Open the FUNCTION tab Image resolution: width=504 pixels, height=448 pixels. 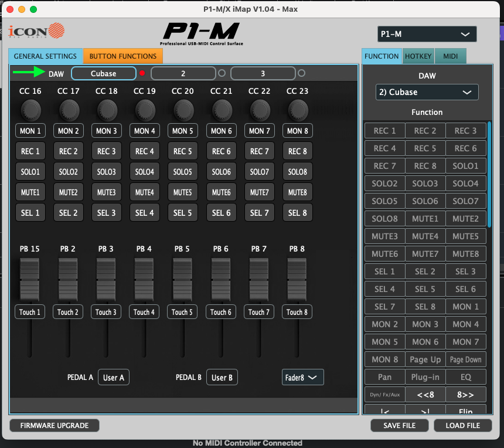click(x=382, y=56)
